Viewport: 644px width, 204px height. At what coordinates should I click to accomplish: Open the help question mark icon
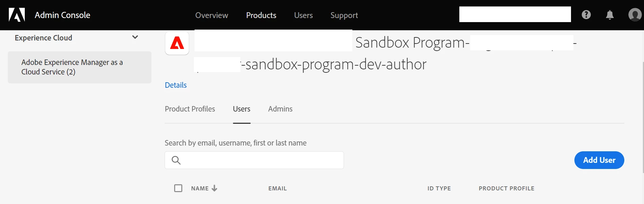(586, 15)
